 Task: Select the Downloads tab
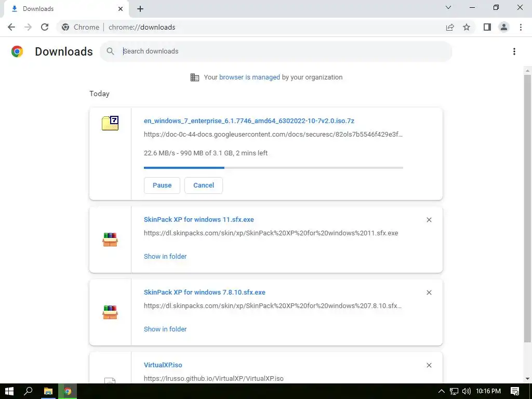click(x=66, y=9)
